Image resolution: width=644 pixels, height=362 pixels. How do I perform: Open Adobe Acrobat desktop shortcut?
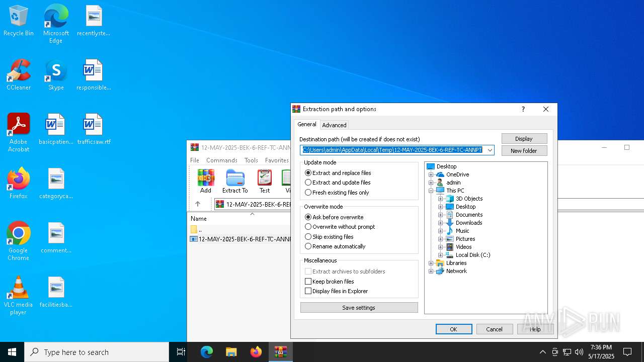[x=19, y=133]
